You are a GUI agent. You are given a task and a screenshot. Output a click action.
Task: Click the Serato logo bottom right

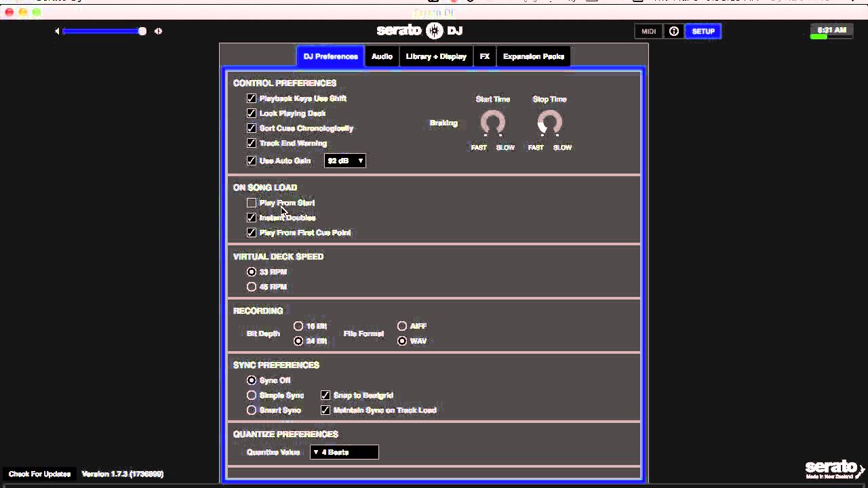pyautogui.click(x=834, y=469)
